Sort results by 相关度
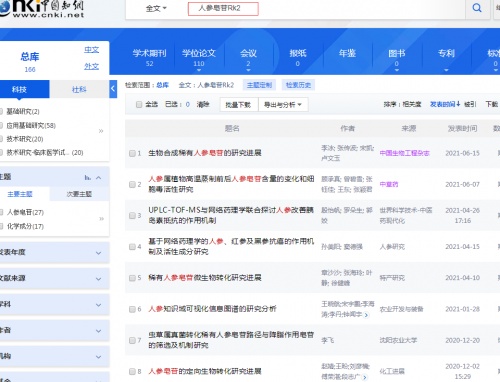 point(412,104)
